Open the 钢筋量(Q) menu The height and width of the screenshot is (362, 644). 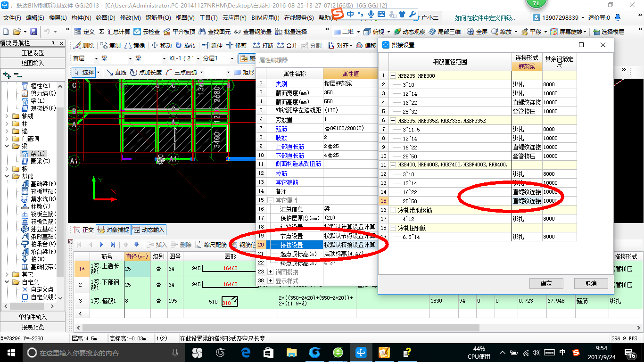(x=158, y=18)
